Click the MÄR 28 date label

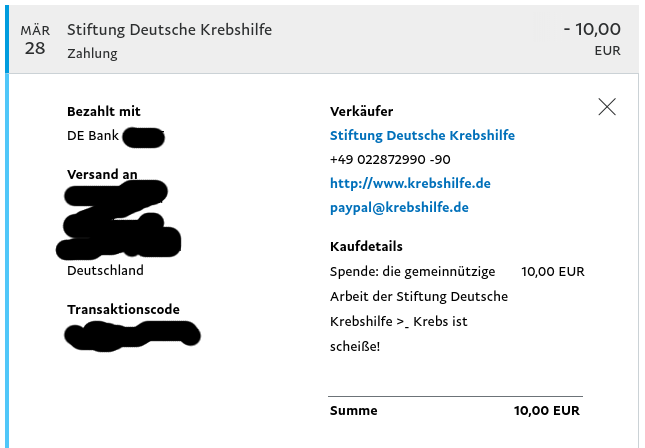pyautogui.click(x=35, y=40)
